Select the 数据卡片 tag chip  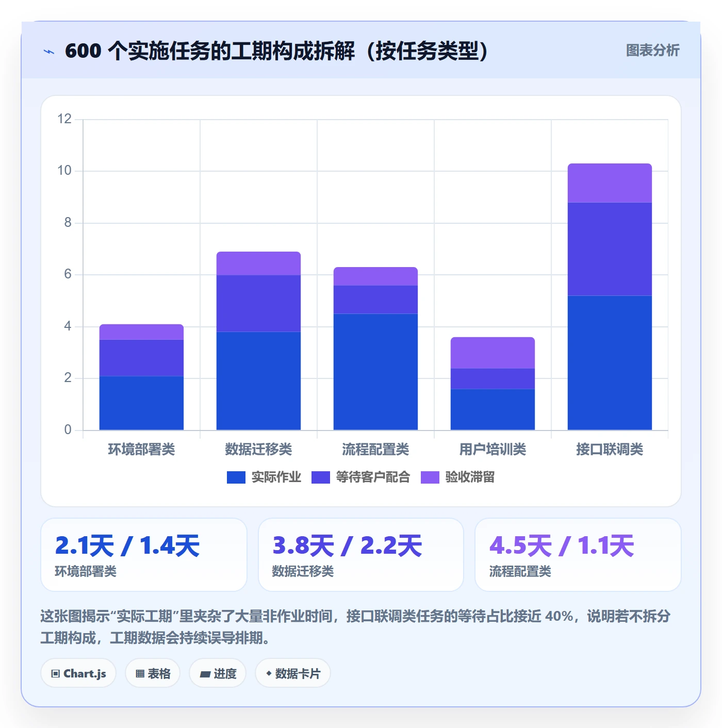293,673
